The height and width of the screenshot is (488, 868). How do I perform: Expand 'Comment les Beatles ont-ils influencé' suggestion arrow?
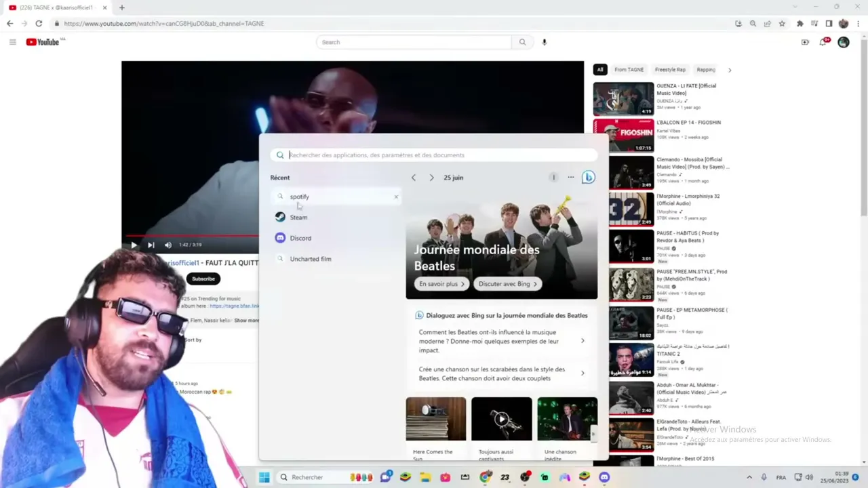[x=583, y=341]
